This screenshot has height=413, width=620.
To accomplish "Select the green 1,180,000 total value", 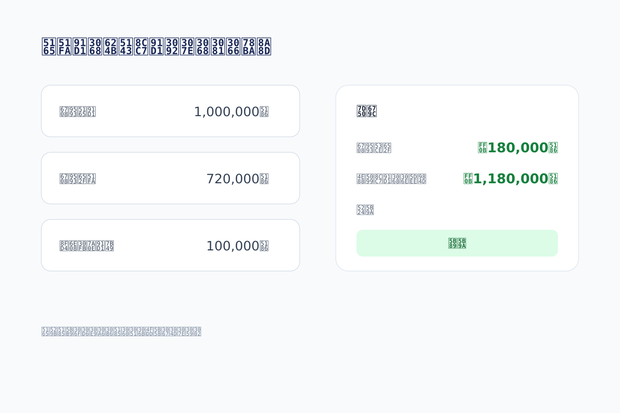I will 510,179.
